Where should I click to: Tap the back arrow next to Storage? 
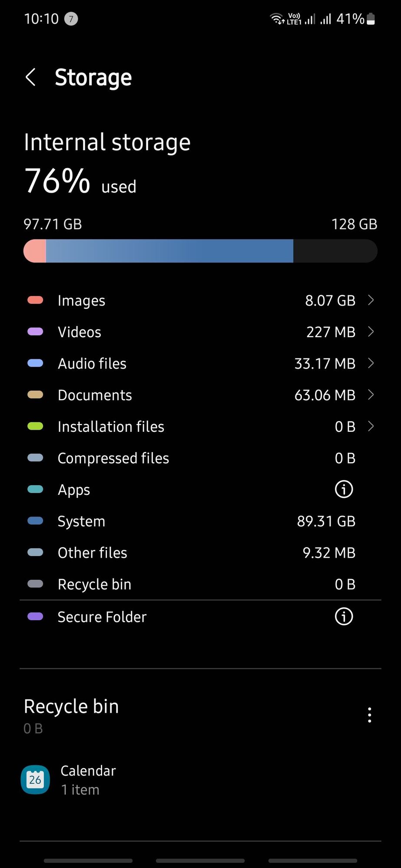(30, 77)
